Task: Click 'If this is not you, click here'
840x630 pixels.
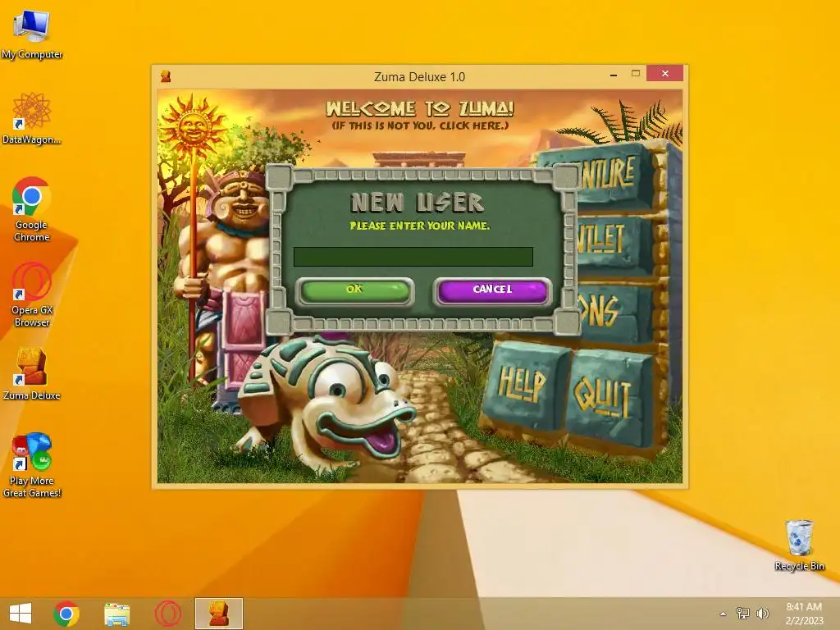Action: tap(420, 126)
